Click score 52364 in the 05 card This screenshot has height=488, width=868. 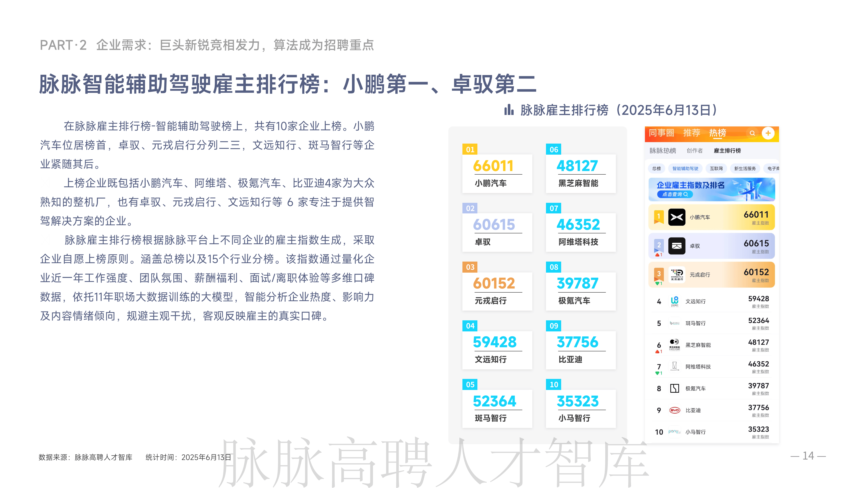494,401
